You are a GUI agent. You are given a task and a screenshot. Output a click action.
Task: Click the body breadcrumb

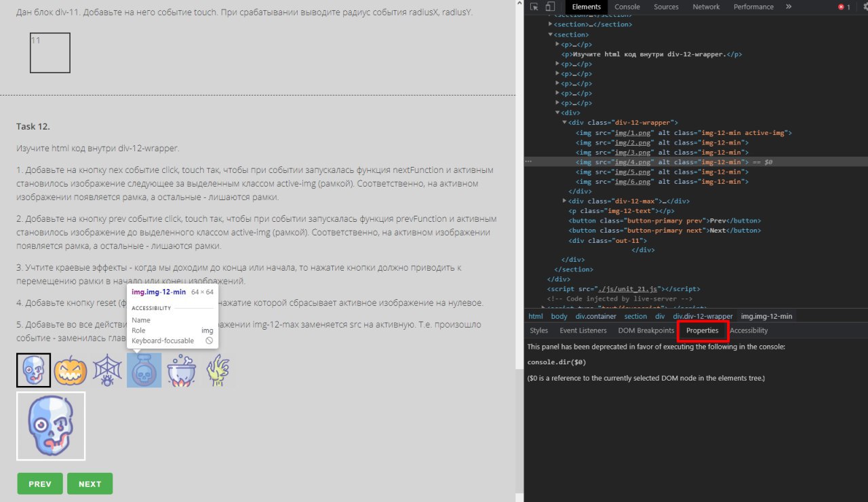coord(559,316)
